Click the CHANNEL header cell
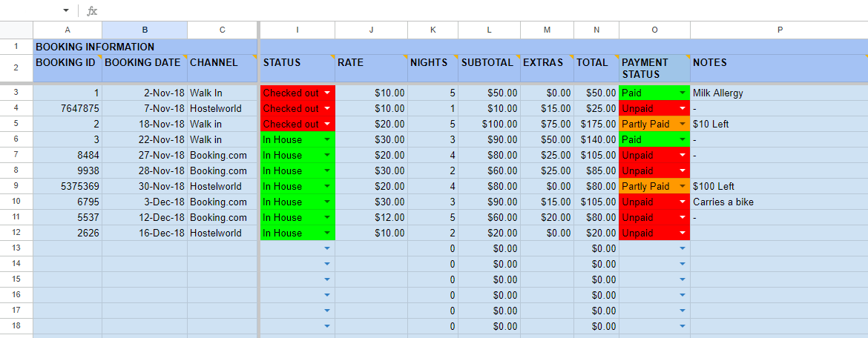The height and width of the screenshot is (338, 868). (x=223, y=68)
